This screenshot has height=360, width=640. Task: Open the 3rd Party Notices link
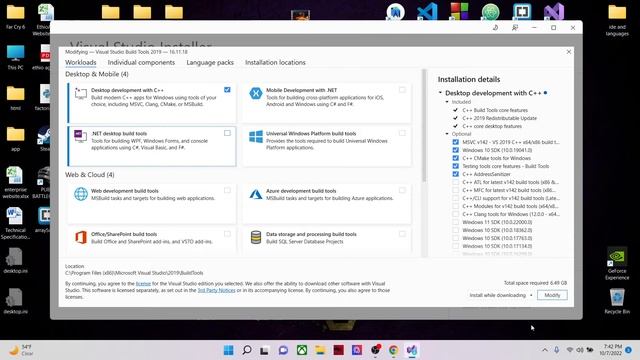tap(216, 290)
